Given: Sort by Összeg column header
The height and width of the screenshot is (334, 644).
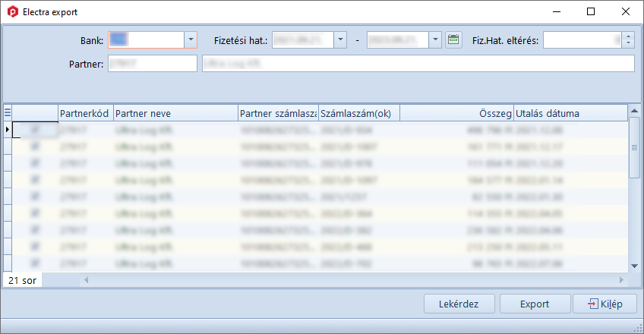Looking at the screenshot, I should point(456,113).
